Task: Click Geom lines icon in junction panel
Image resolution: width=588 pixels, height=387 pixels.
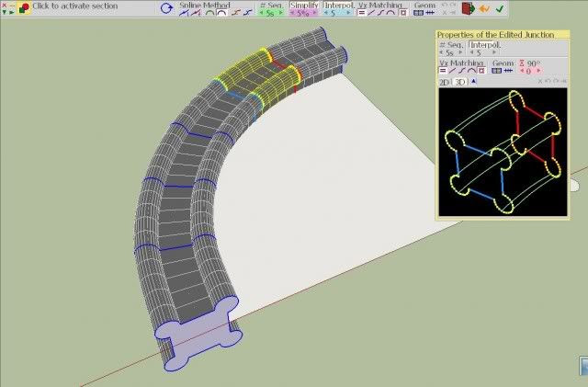Action: pyautogui.click(x=508, y=70)
